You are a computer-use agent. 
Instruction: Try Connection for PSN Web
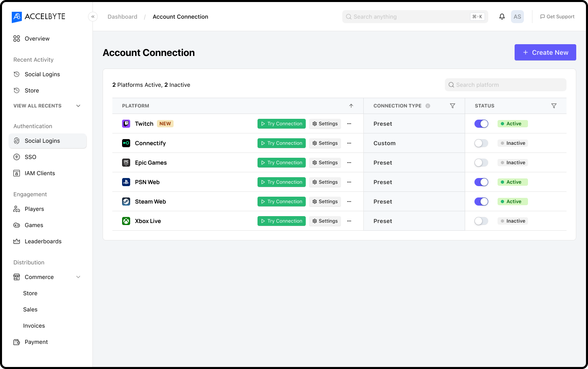click(x=281, y=182)
